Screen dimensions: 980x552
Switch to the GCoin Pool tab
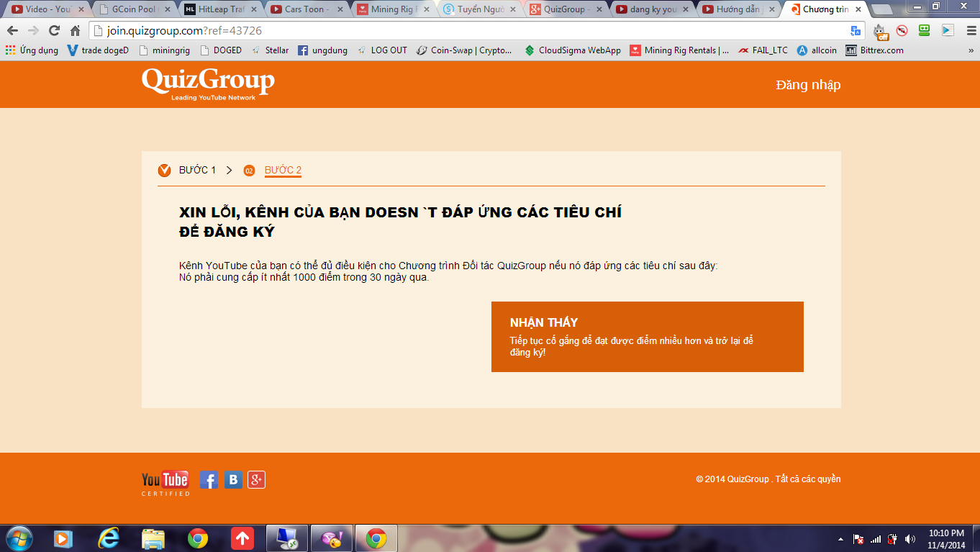pyautogui.click(x=135, y=9)
